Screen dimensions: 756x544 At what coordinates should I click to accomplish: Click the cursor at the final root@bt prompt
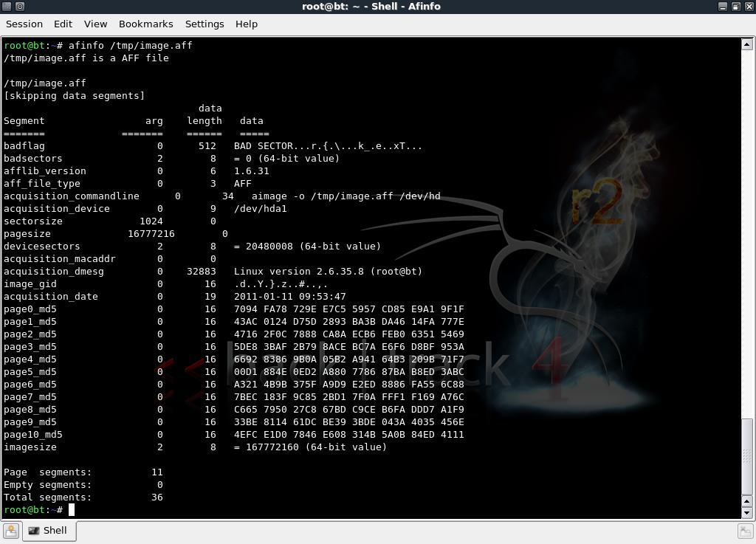72,510
